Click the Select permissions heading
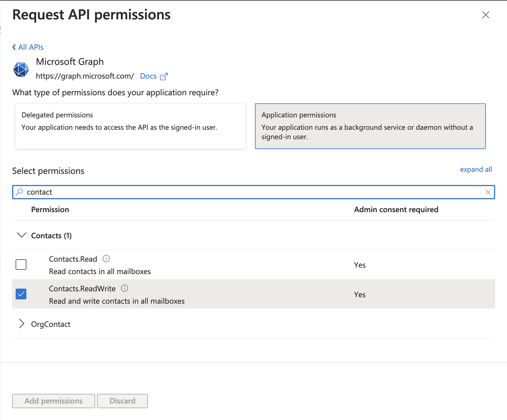 [48, 171]
